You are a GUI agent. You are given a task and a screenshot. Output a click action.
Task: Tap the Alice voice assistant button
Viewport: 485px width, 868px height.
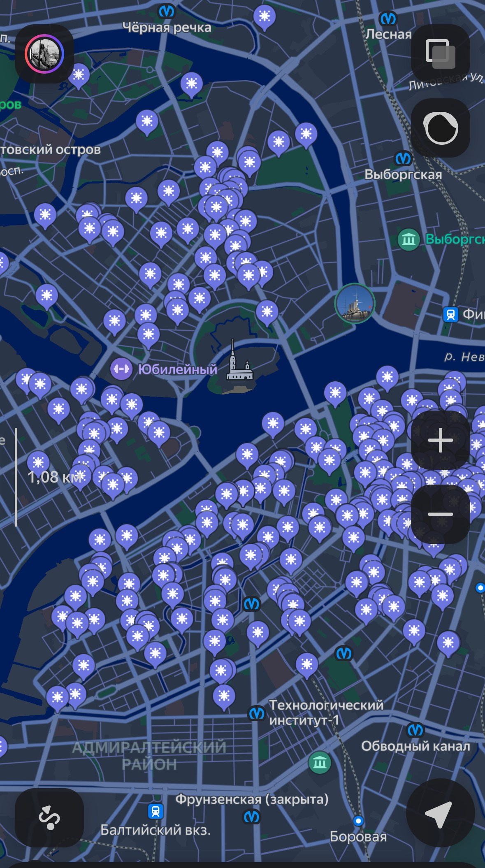(441, 128)
